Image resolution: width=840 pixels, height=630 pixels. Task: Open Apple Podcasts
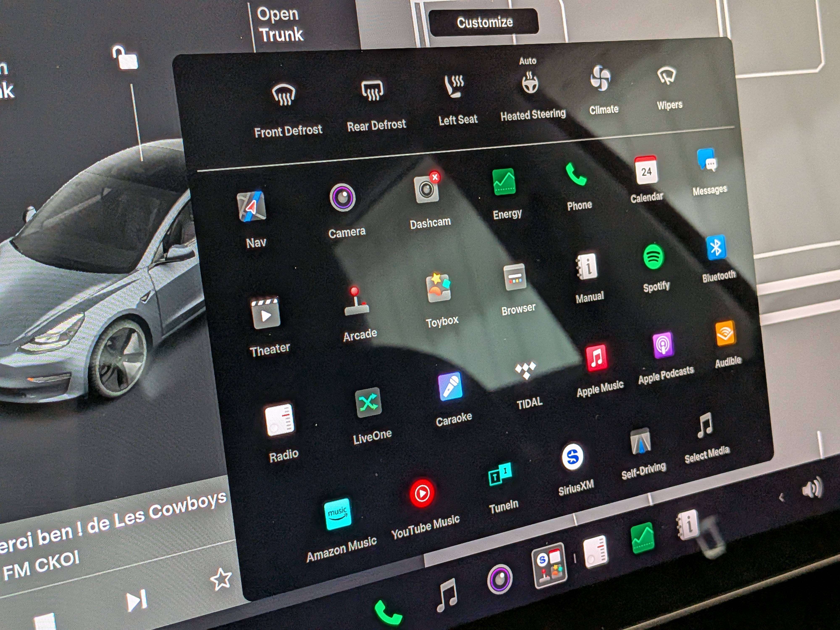(x=663, y=345)
